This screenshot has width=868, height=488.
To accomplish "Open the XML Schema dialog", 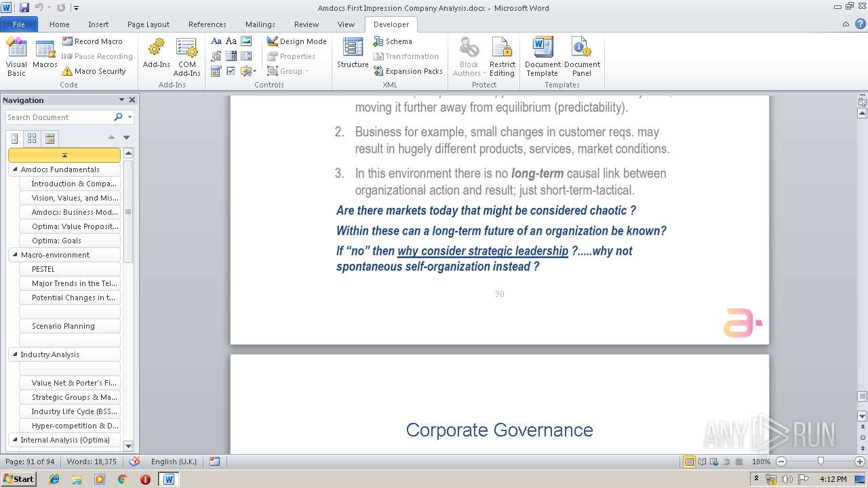I will (x=393, y=41).
